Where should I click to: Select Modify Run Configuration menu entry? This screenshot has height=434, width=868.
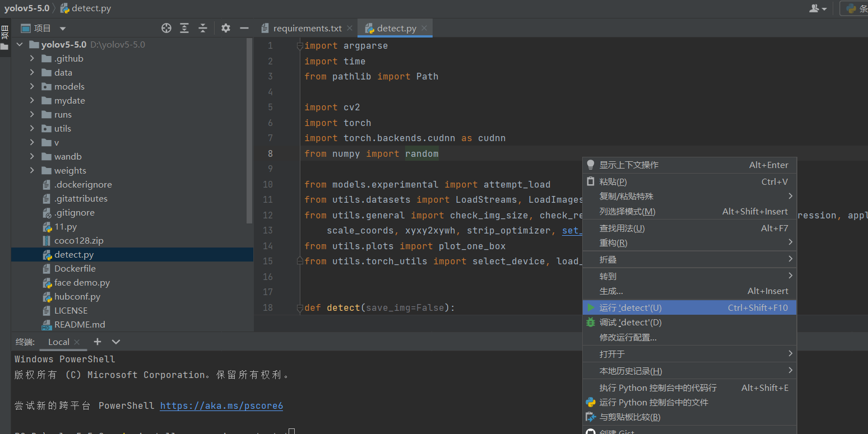click(x=690, y=337)
